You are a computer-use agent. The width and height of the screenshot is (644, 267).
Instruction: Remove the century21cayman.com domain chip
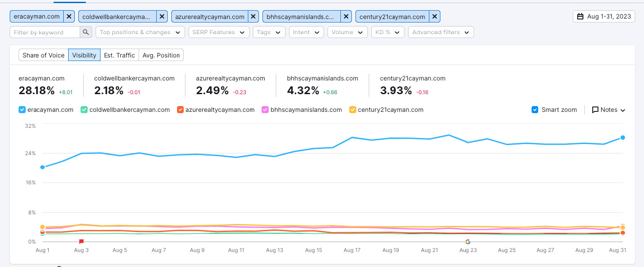(x=435, y=17)
